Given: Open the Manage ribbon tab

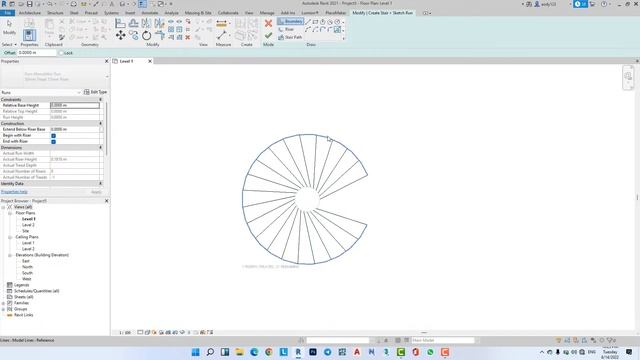Looking at the screenshot, I should [x=267, y=13].
